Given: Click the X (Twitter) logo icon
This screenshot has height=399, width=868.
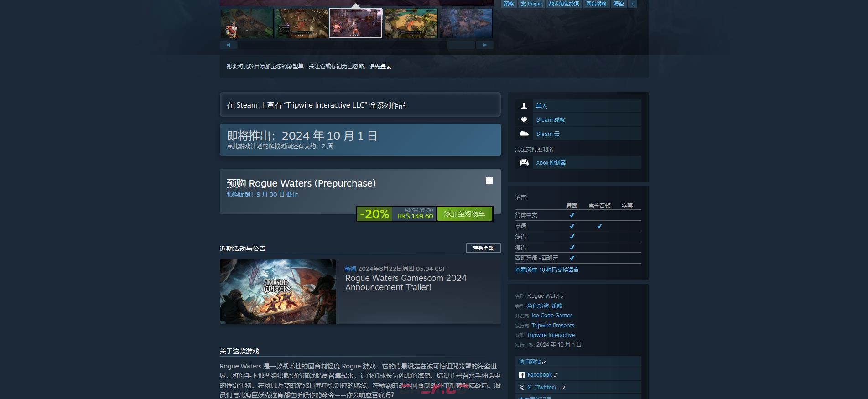Looking at the screenshot, I should (x=521, y=388).
